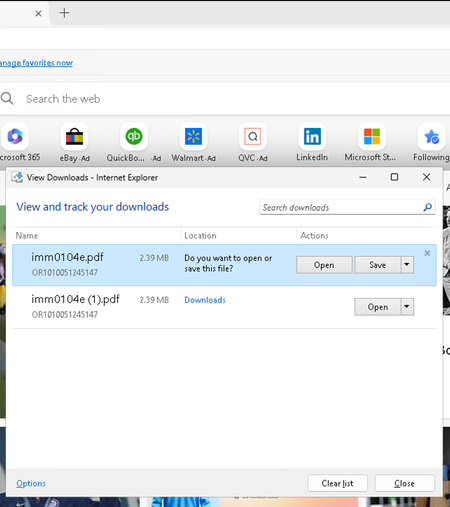This screenshot has width=450, height=507.
Task: Open the Microsoft Store shortcut icon
Action: tap(372, 136)
